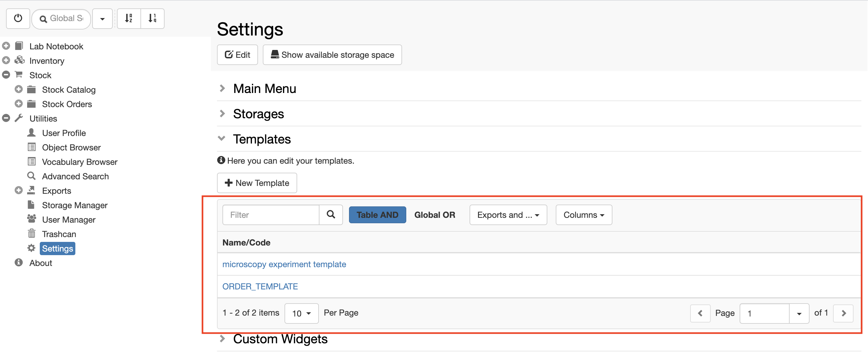The height and width of the screenshot is (352, 868).
Task: Click the filter search magnifier icon
Action: click(x=331, y=215)
